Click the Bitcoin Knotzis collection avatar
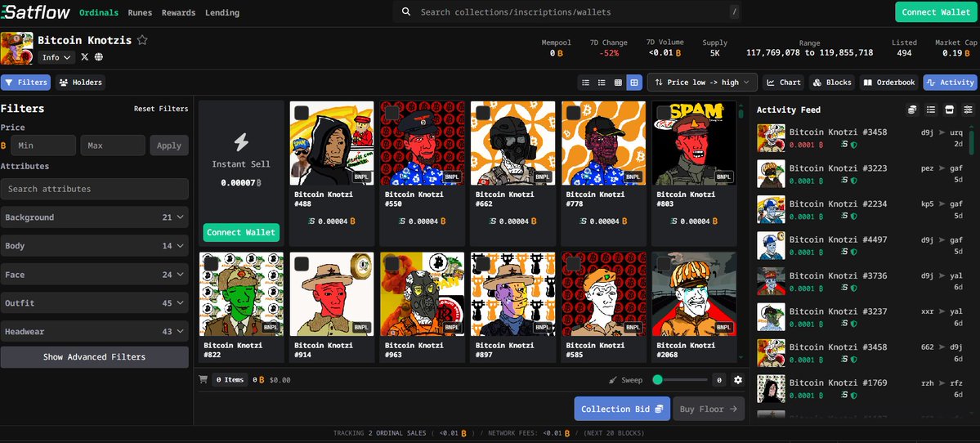980x443 pixels. [17, 48]
